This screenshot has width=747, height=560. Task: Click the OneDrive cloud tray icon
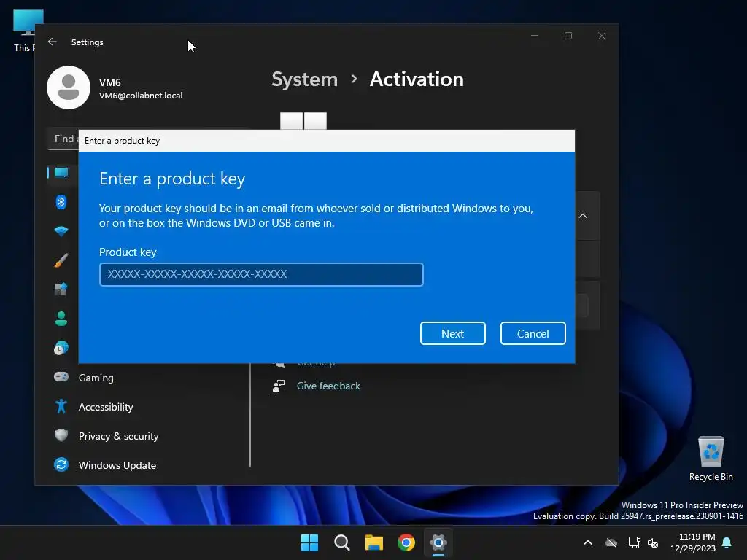point(611,542)
